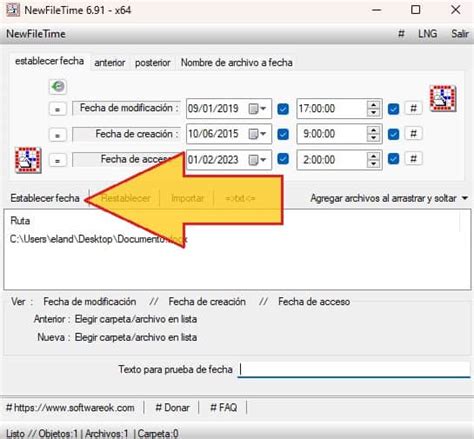
Task: Click the # button in Fecha de modificación row
Action: [x=413, y=108]
